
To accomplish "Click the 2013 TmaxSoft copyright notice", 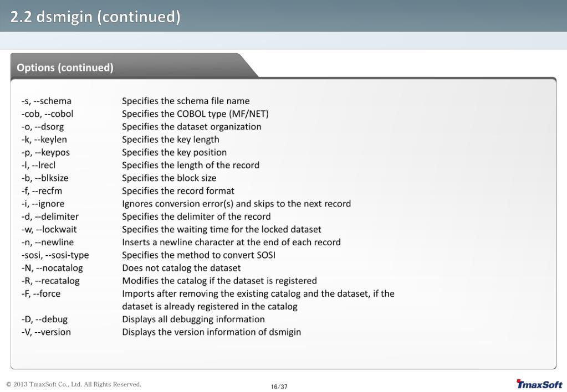I will pos(74,384).
